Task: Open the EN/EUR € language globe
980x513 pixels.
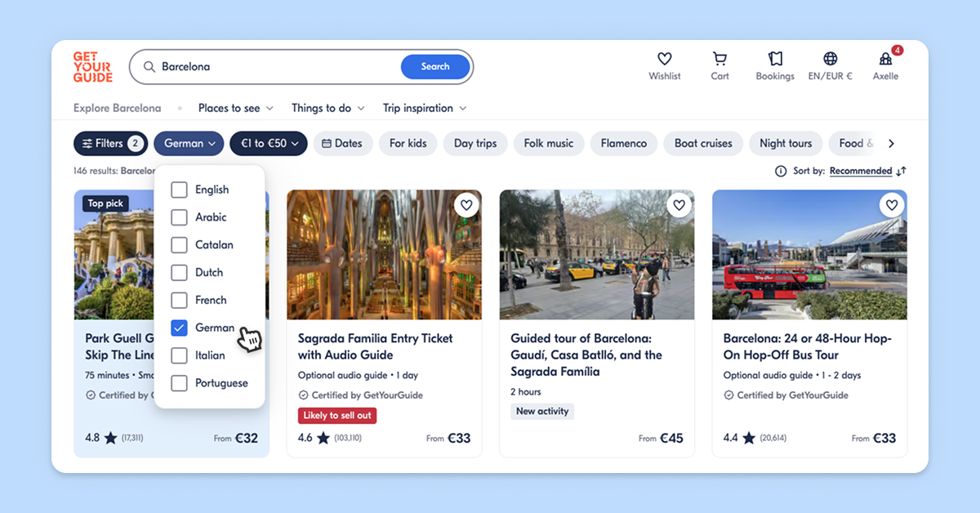Action: (831, 59)
